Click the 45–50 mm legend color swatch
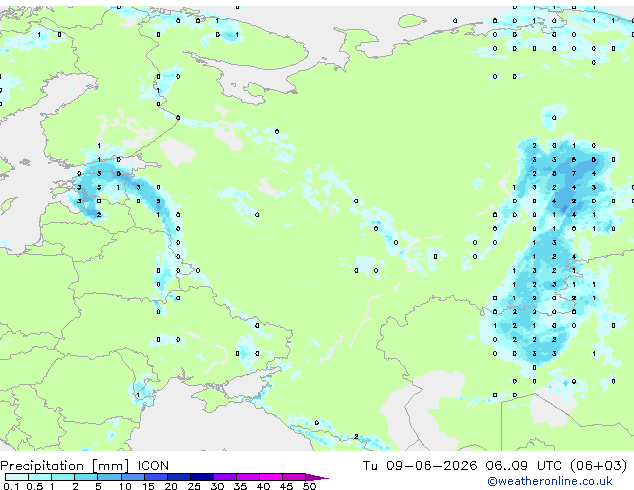The height and width of the screenshot is (490, 634). pos(294,477)
